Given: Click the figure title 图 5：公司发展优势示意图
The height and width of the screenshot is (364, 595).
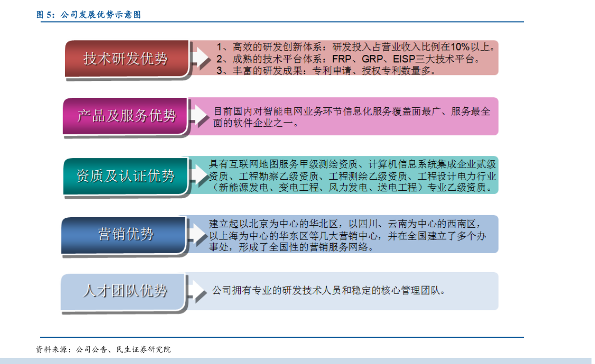Looking at the screenshot, I should (x=88, y=15).
